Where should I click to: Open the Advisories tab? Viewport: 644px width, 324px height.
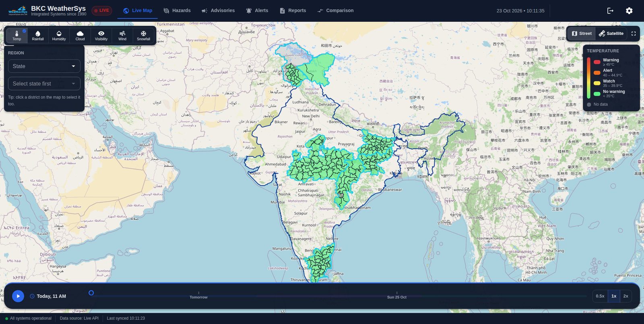218,10
